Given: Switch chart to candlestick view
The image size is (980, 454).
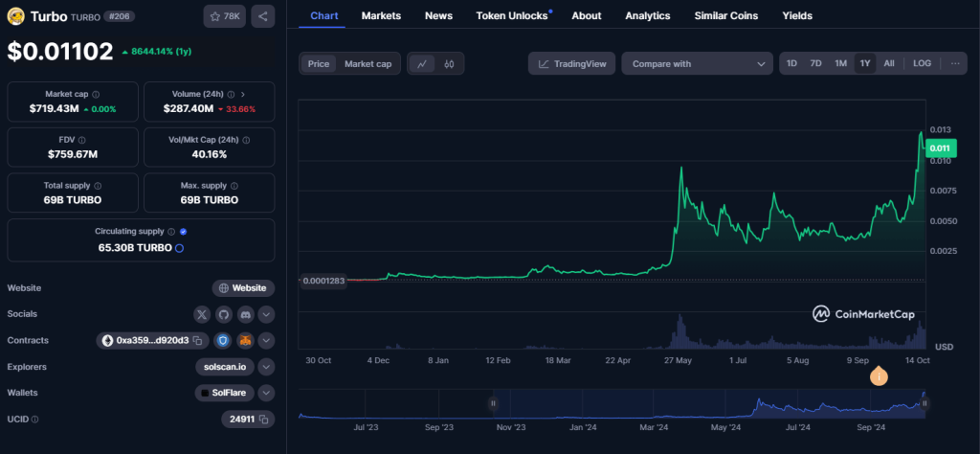Looking at the screenshot, I should (x=449, y=64).
